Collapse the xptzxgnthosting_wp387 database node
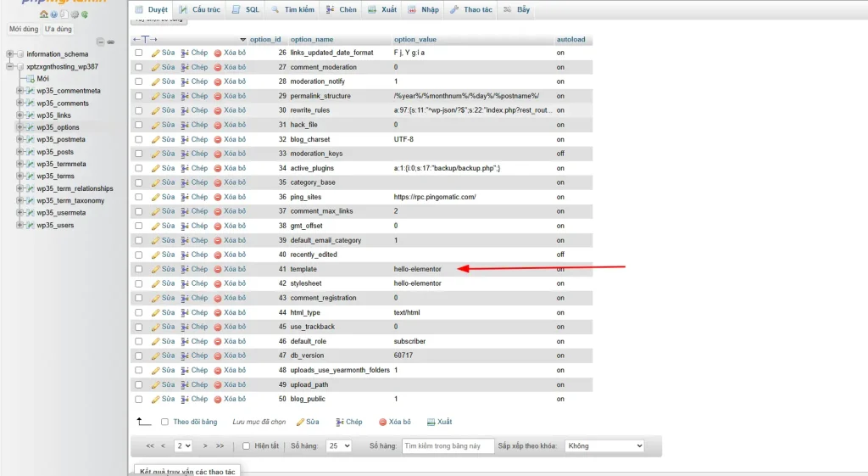Viewport: 868px width, 476px height. pos(9,66)
